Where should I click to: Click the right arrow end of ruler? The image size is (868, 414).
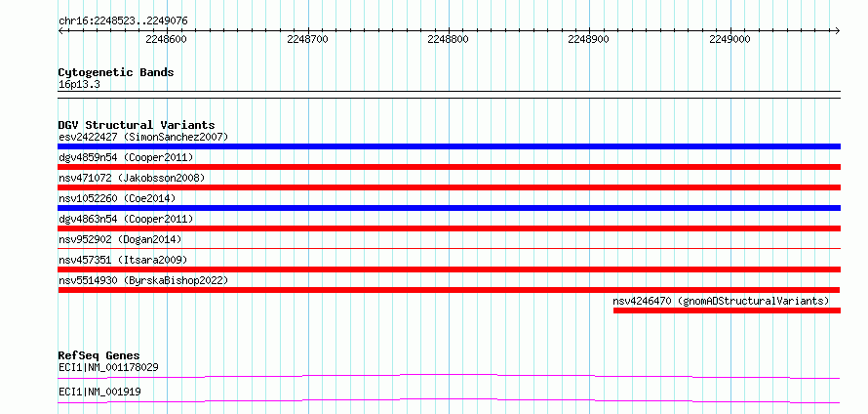pyautogui.click(x=838, y=30)
